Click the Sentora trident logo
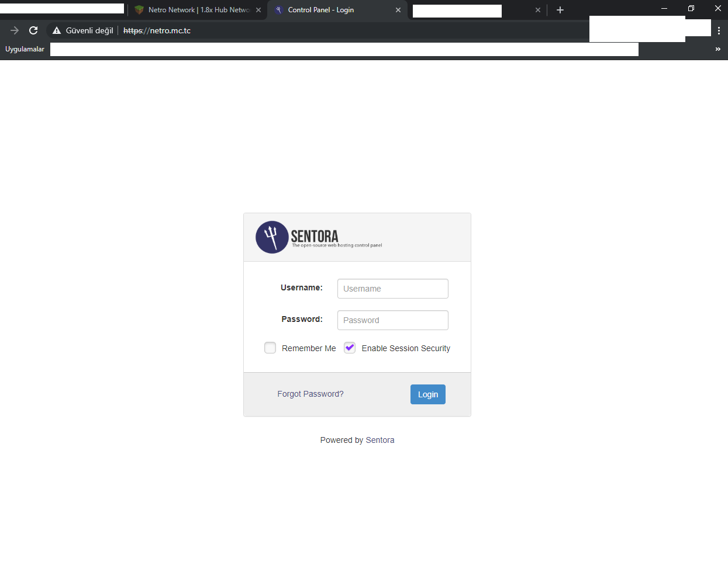This screenshot has width=728, height=565. [272, 237]
